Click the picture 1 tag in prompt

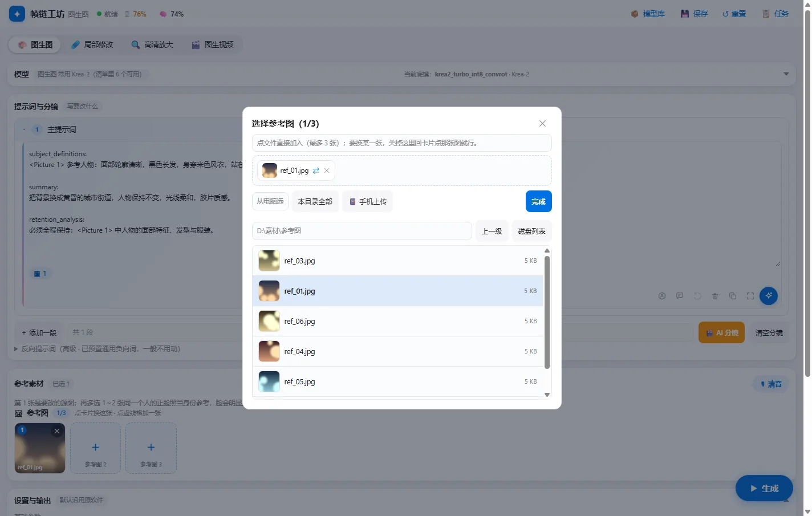point(40,274)
